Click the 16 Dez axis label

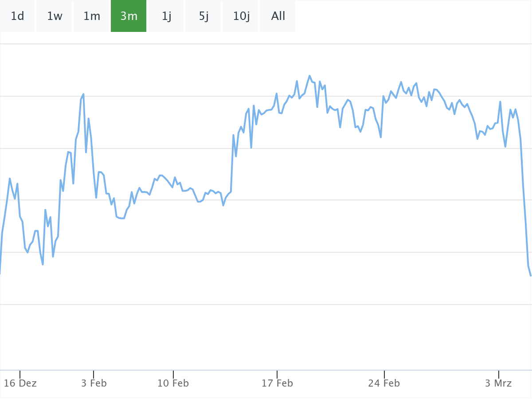[20, 383]
